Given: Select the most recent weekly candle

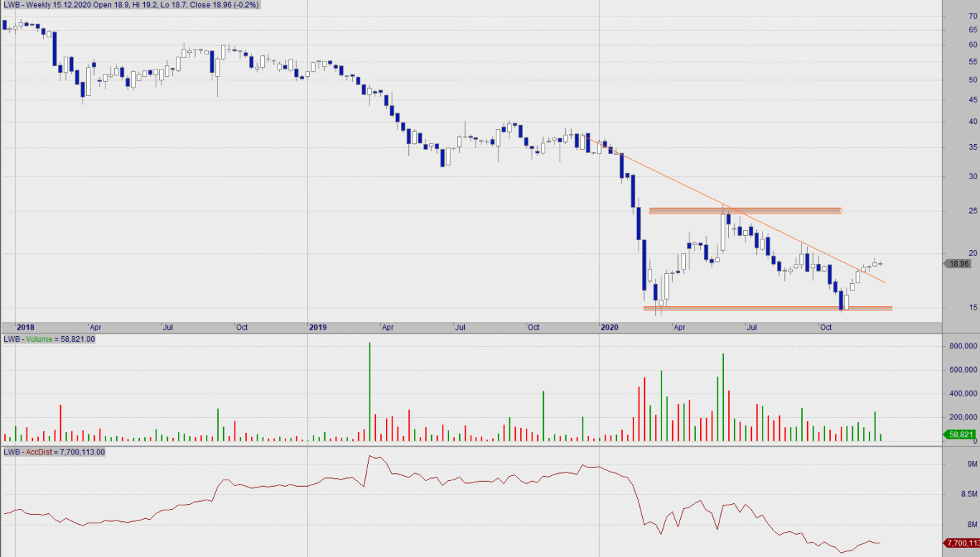Looking at the screenshot, I should pyautogui.click(x=880, y=263).
